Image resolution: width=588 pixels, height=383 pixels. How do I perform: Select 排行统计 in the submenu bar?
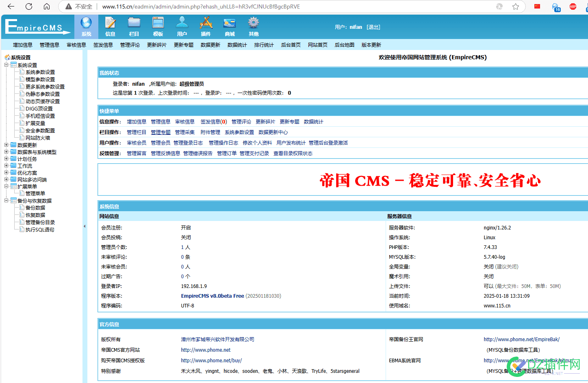click(x=264, y=45)
